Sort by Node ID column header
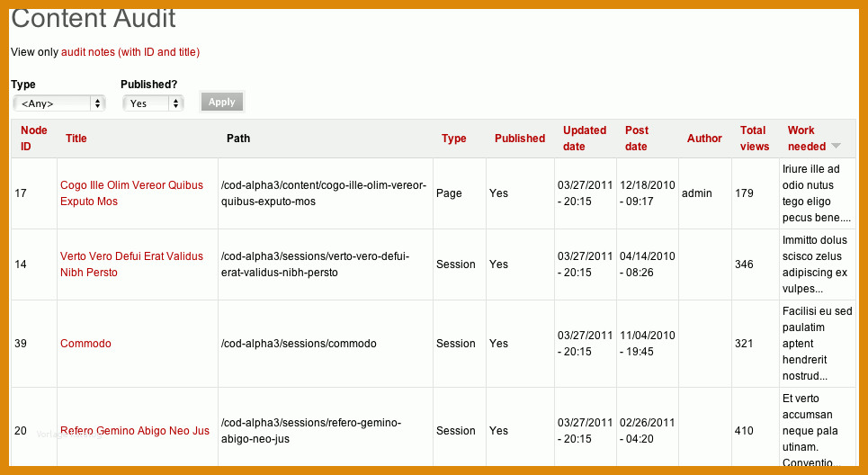This screenshot has height=475, width=868. pyautogui.click(x=34, y=139)
